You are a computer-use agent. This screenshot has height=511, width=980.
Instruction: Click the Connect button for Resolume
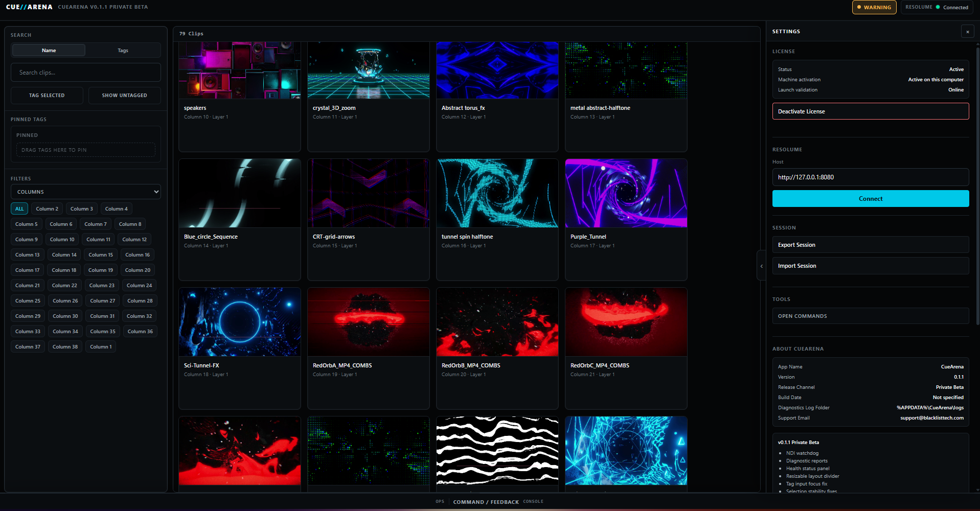(x=871, y=199)
